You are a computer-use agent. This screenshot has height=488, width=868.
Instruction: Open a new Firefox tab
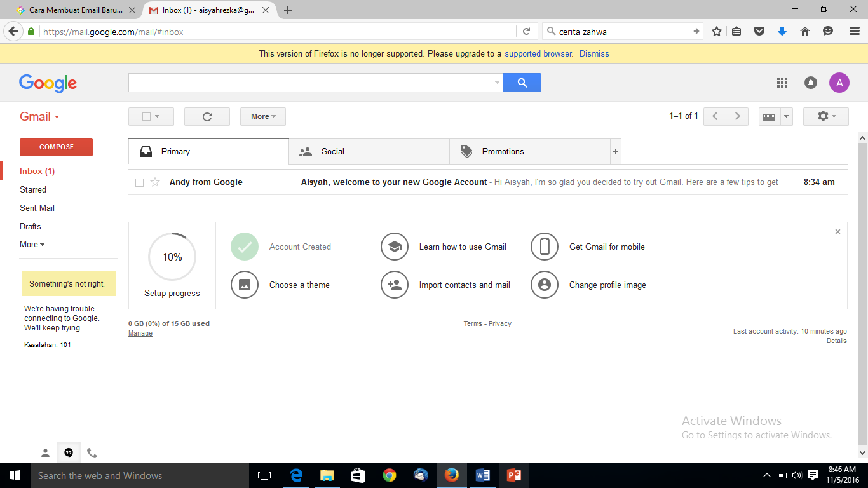point(288,10)
